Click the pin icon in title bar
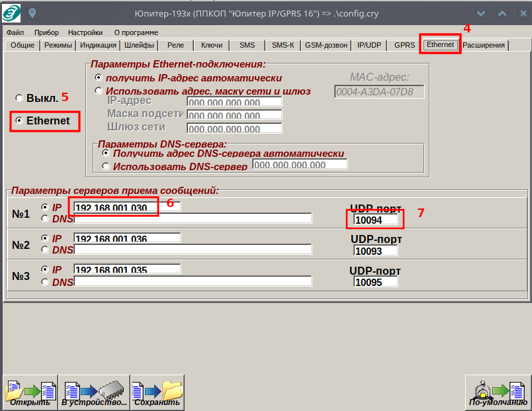Viewport: 532px width, 411px height. click(x=32, y=13)
